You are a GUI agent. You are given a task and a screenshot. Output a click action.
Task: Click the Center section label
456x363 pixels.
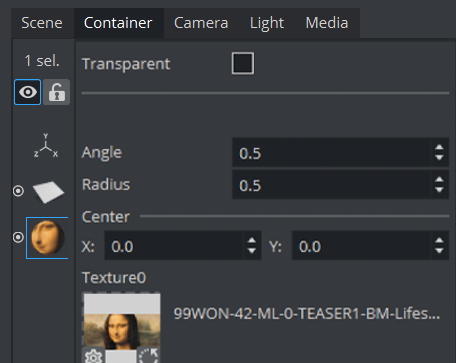[106, 217]
